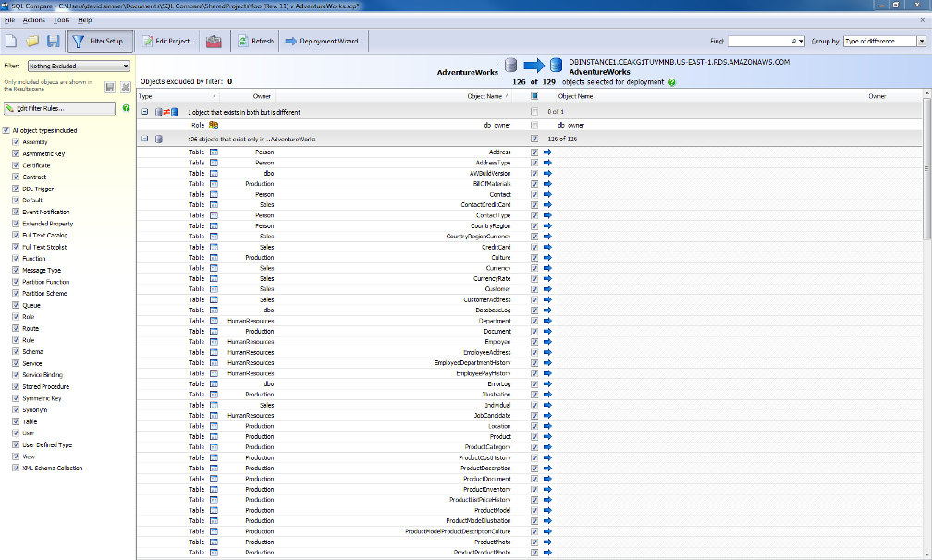Click the red toolbox icon in toolbar
This screenshot has height=560, width=932.
tap(214, 41)
